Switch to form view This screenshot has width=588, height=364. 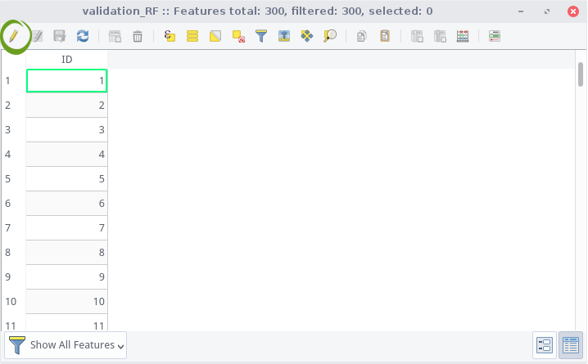click(x=545, y=345)
